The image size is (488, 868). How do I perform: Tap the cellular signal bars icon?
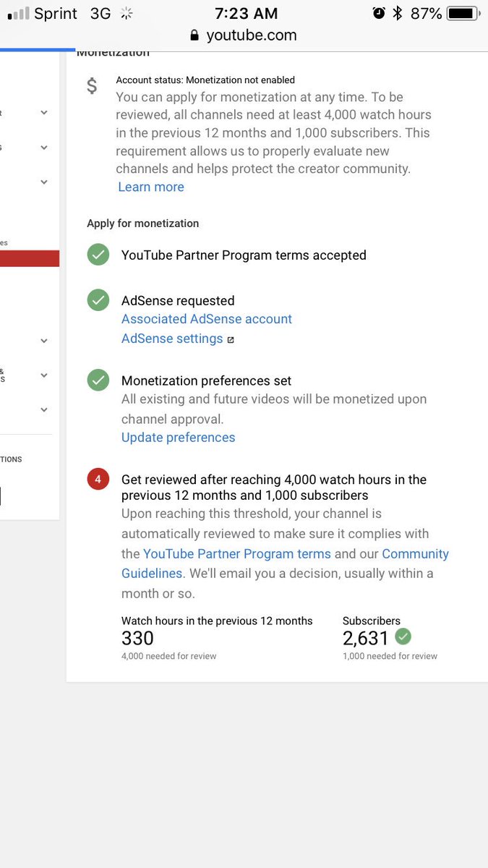(x=18, y=13)
